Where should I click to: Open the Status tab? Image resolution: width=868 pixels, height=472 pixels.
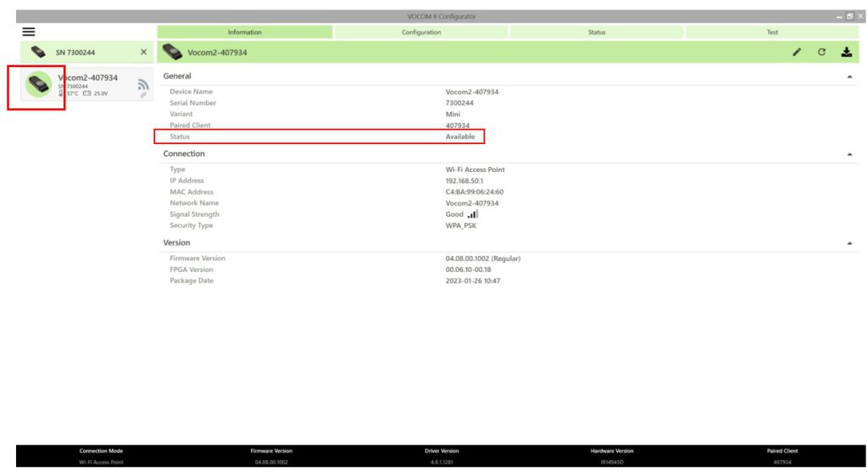pyautogui.click(x=597, y=32)
